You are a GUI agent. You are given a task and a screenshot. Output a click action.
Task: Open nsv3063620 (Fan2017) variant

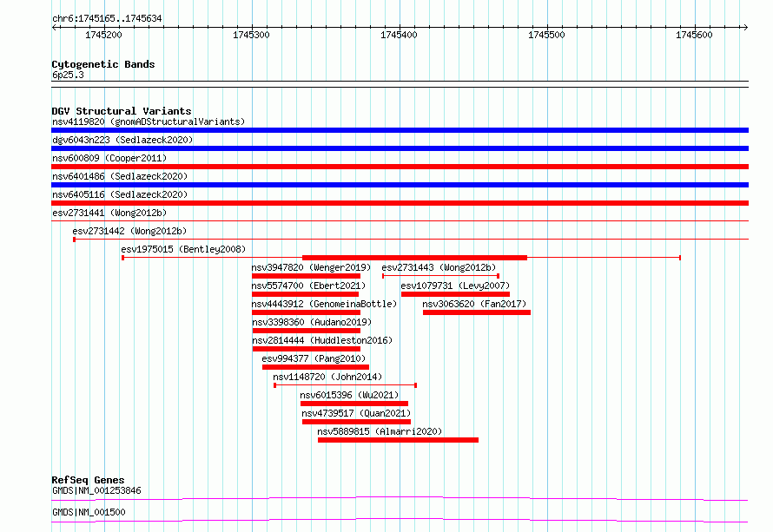[x=474, y=304]
